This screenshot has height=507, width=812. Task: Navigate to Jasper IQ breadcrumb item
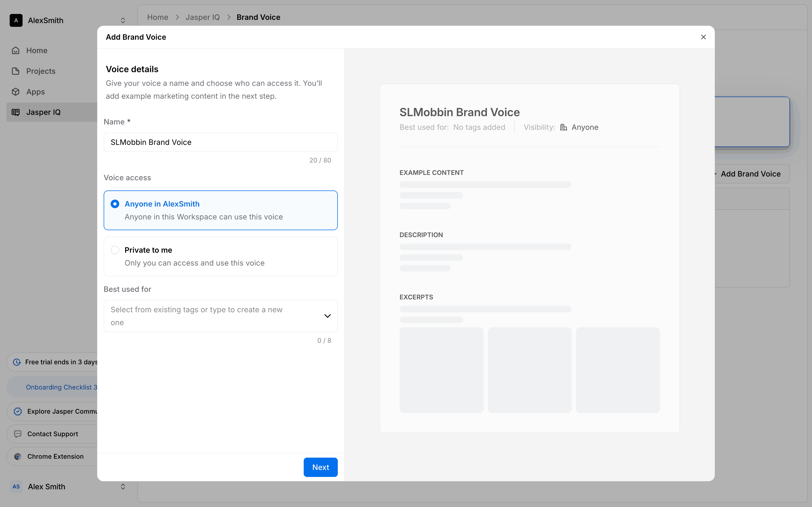coord(203,17)
